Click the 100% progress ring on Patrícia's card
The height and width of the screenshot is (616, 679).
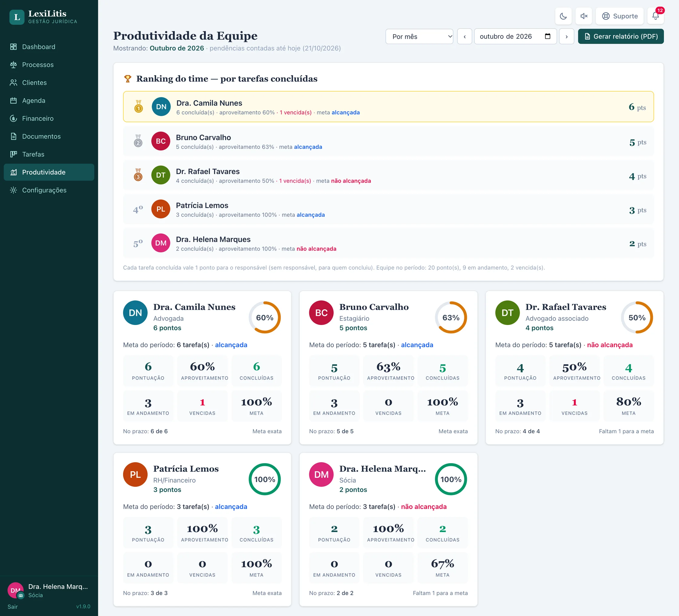click(x=265, y=479)
